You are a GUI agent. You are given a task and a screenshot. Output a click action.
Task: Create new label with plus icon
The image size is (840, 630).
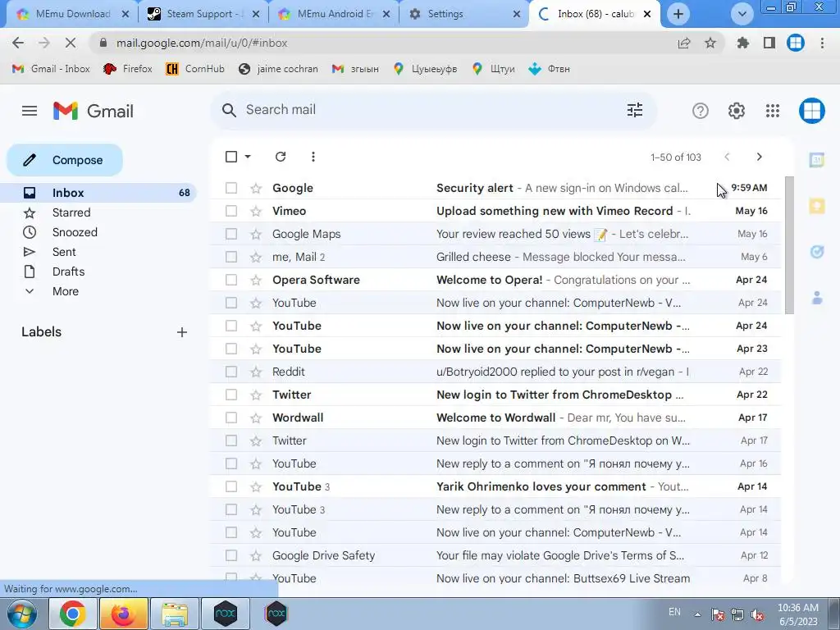(181, 332)
